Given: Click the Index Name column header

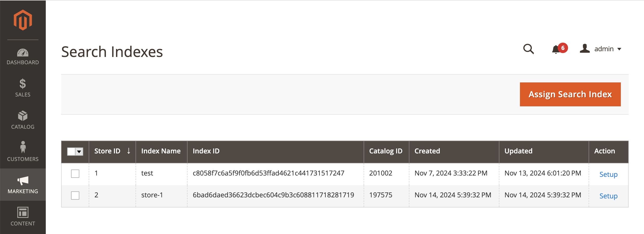Looking at the screenshot, I should pos(161,151).
